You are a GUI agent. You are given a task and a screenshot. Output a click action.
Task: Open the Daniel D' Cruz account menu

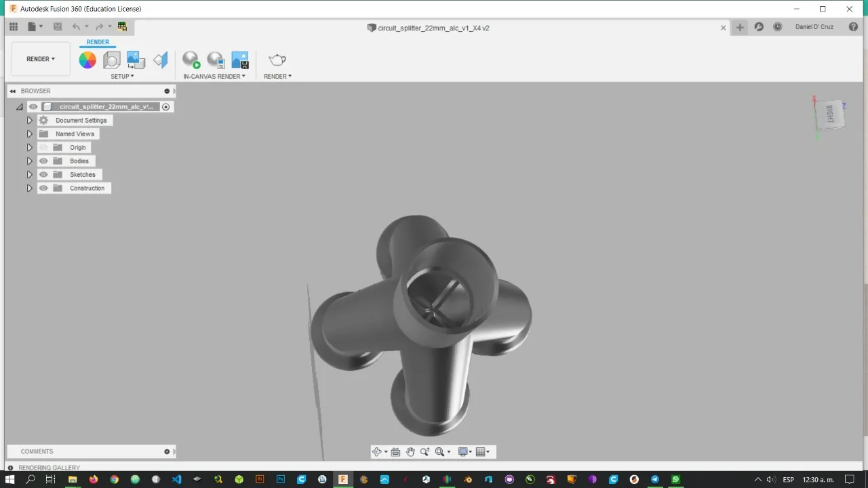pos(814,27)
